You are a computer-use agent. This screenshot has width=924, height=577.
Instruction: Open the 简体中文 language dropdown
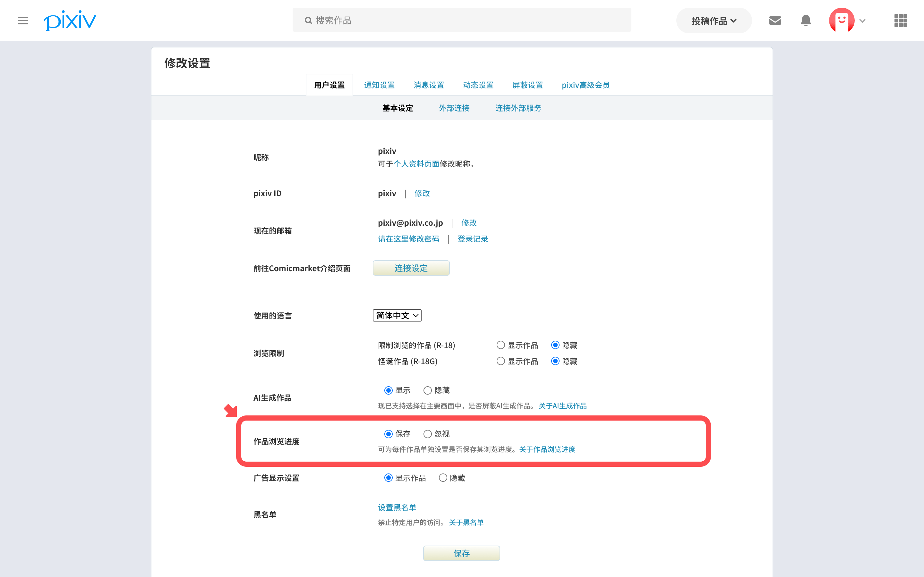pyautogui.click(x=397, y=316)
